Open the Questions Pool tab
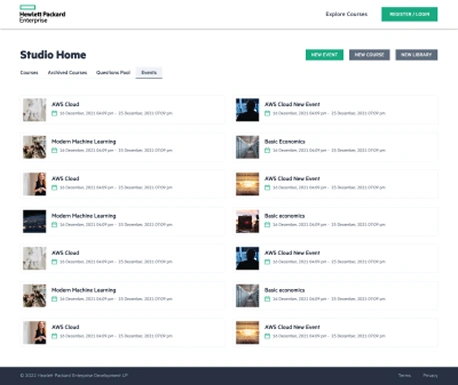Viewport: 458px width, 385px height. 113,72
